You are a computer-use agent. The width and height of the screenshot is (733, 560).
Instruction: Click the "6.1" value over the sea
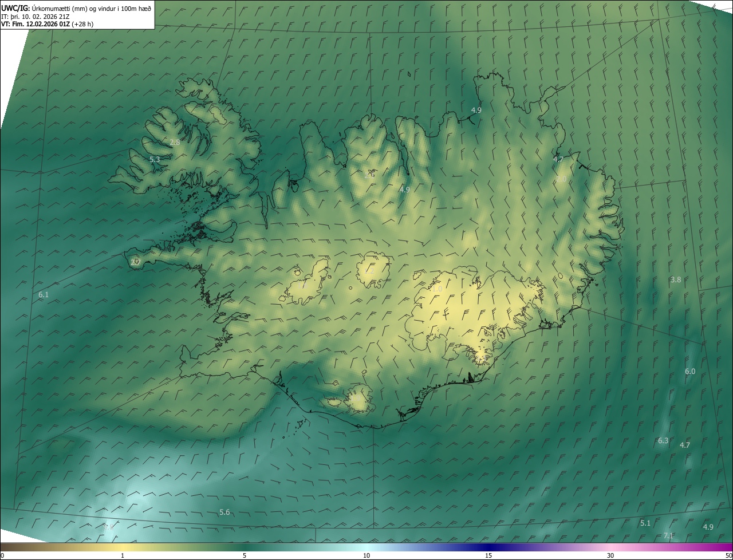click(x=44, y=294)
